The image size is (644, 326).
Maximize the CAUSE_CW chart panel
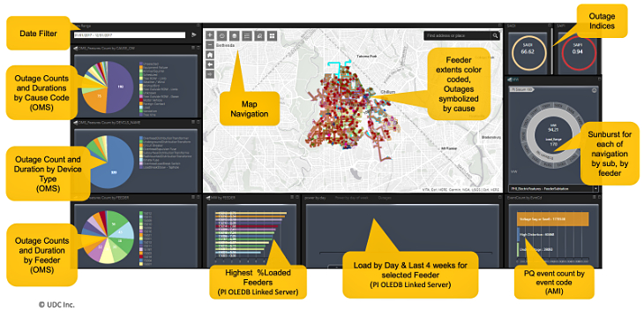click(198, 48)
